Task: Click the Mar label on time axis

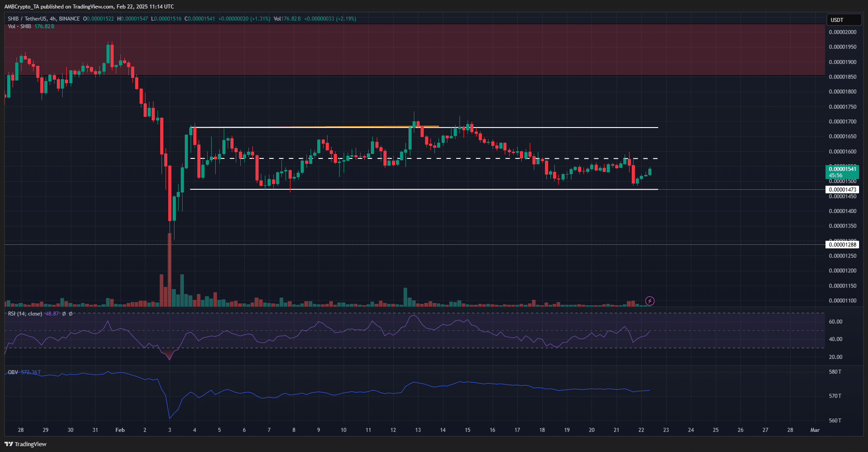Action: [815, 430]
